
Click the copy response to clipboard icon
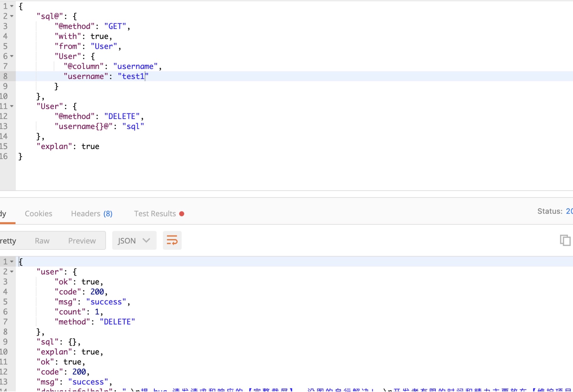[x=565, y=240]
